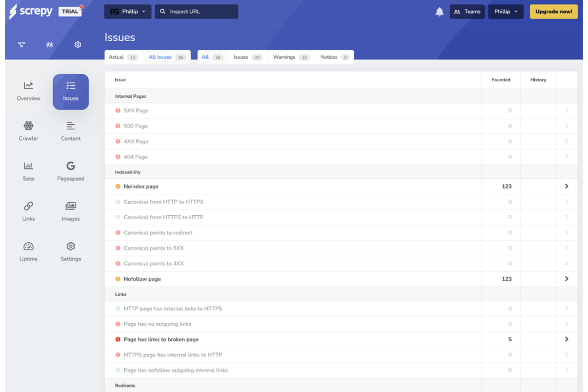Screen dimensions: 588x392
Task: Click the Noindex page issue row
Action: [x=341, y=186]
